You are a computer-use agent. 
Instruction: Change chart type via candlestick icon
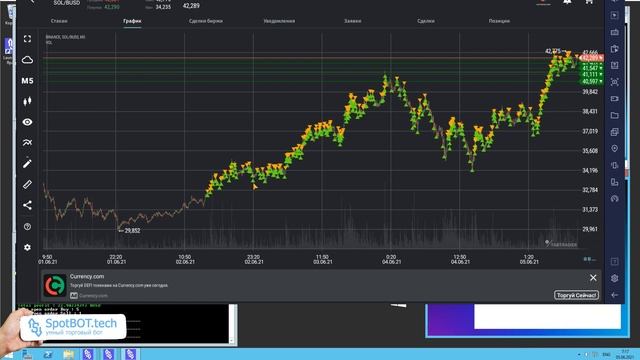coord(27,101)
